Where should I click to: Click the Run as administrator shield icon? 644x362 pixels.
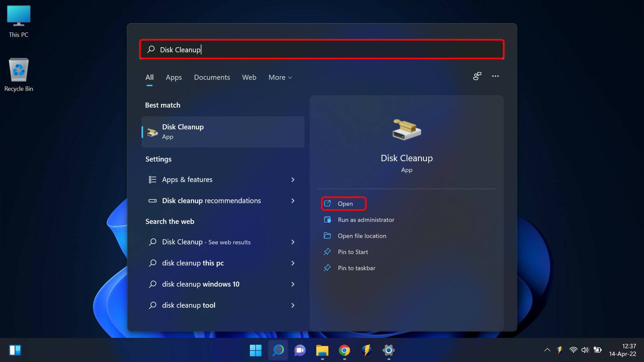point(327,220)
